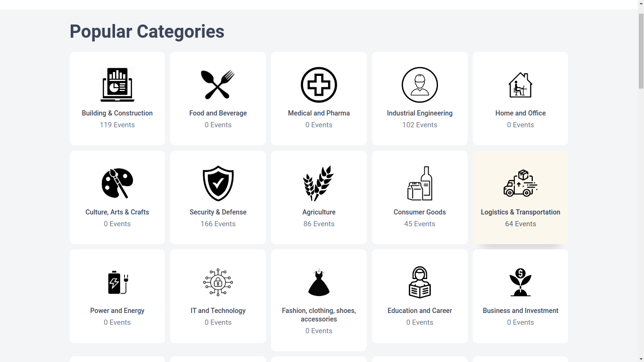The image size is (644, 362).
Task: Click the Power and Energy battery icon
Action: tap(117, 282)
